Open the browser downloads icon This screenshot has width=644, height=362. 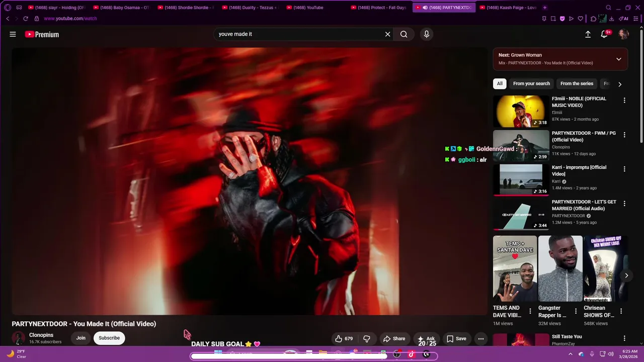tap(611, 19)
